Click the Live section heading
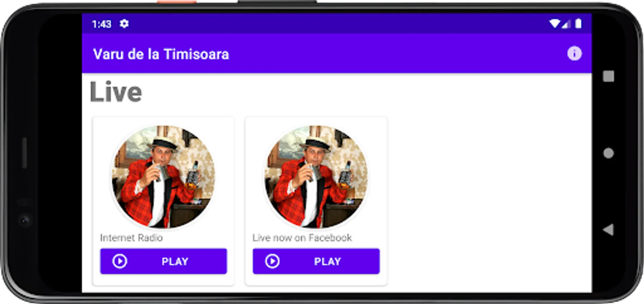This screenshot has width=644, height=304. coord(116,92)
